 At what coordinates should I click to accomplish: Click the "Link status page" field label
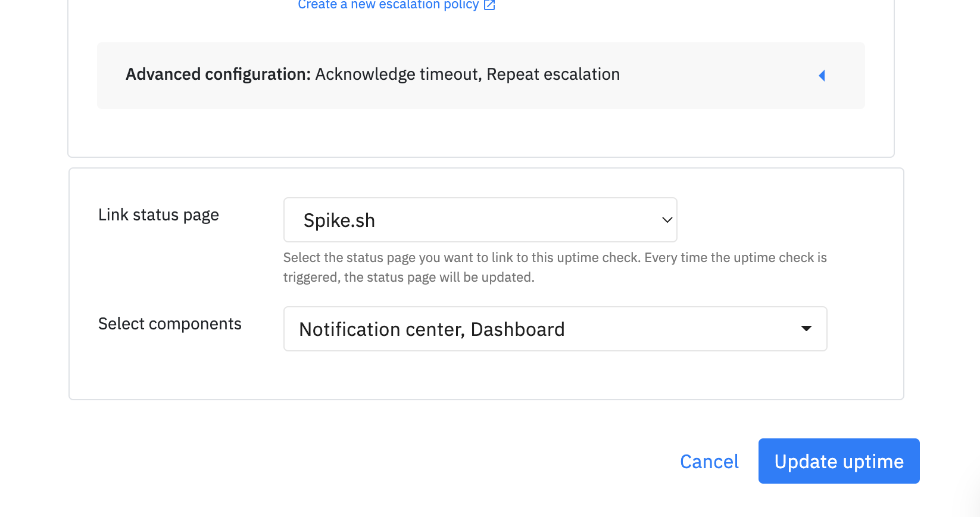point(158,215)
